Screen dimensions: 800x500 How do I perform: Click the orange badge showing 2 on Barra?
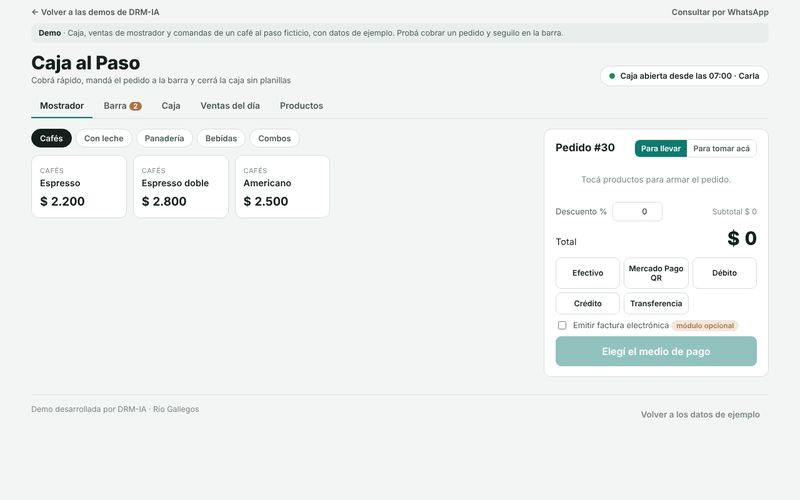pos(135,106)
